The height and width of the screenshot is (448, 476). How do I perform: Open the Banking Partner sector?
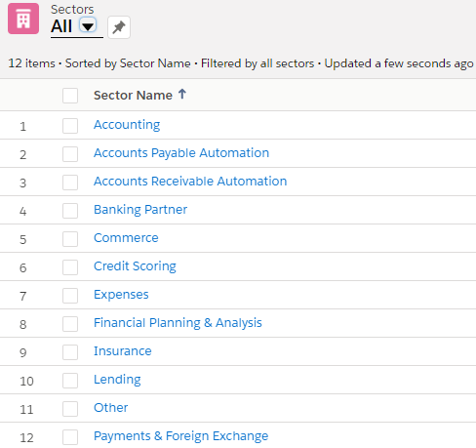tap(140, 210)
